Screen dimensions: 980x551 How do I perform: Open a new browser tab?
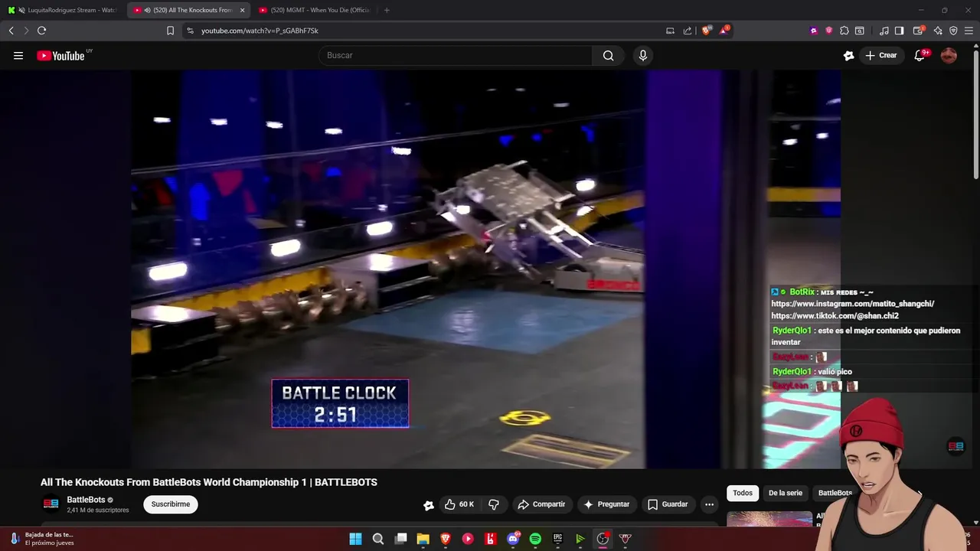[x=387, y=10]
